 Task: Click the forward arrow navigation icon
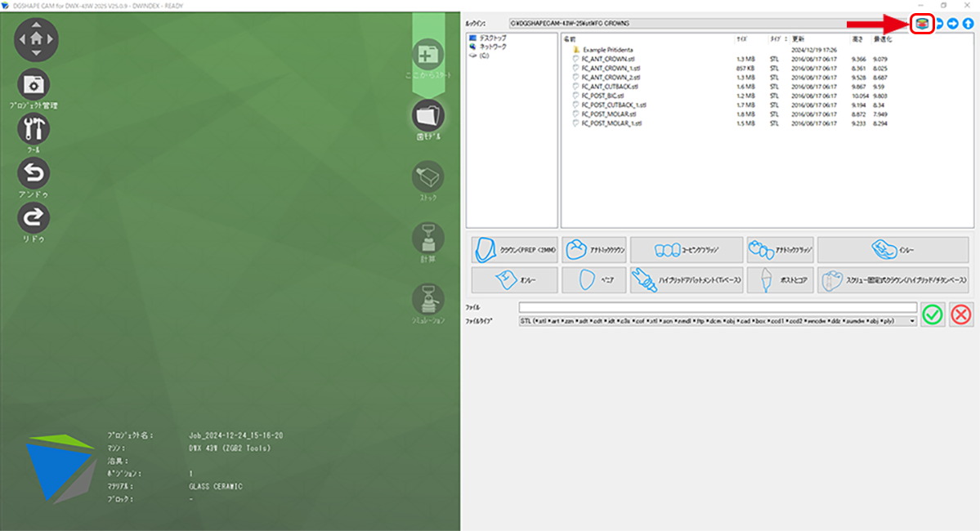952,24
